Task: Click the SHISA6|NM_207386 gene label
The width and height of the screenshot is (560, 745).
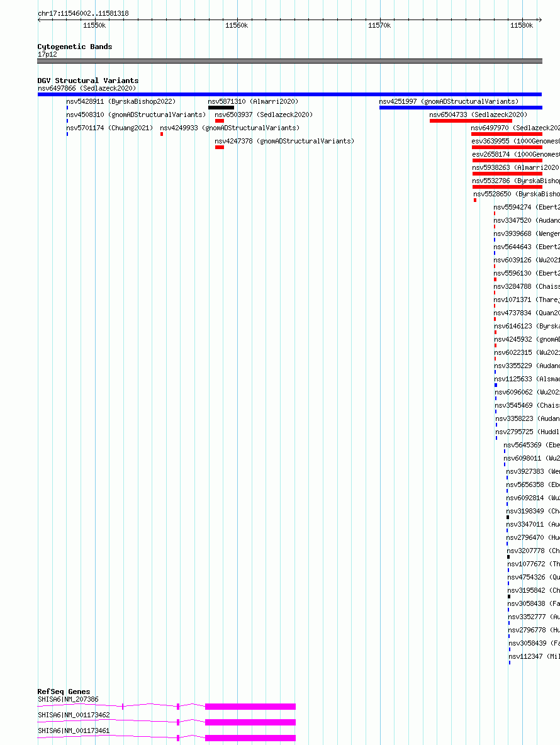Action: point(69,700)
